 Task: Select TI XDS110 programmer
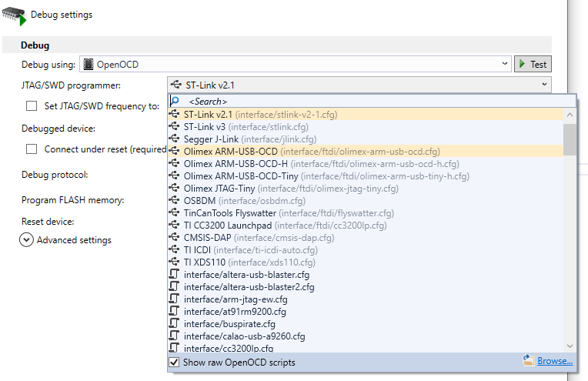[x=366, y=262]
